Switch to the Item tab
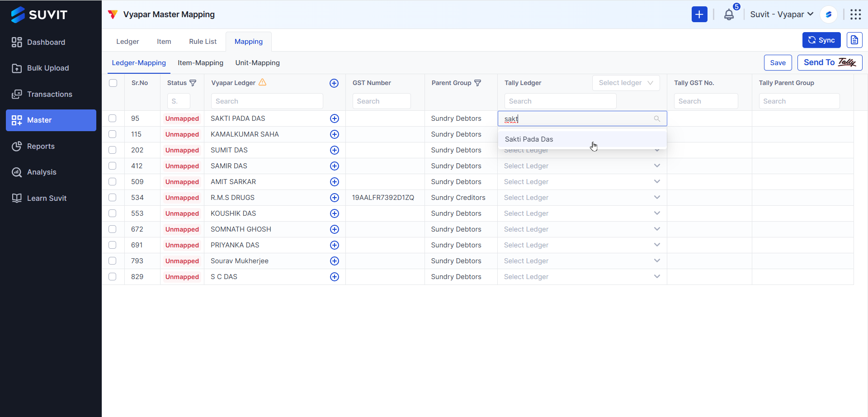 pos(164,42)
